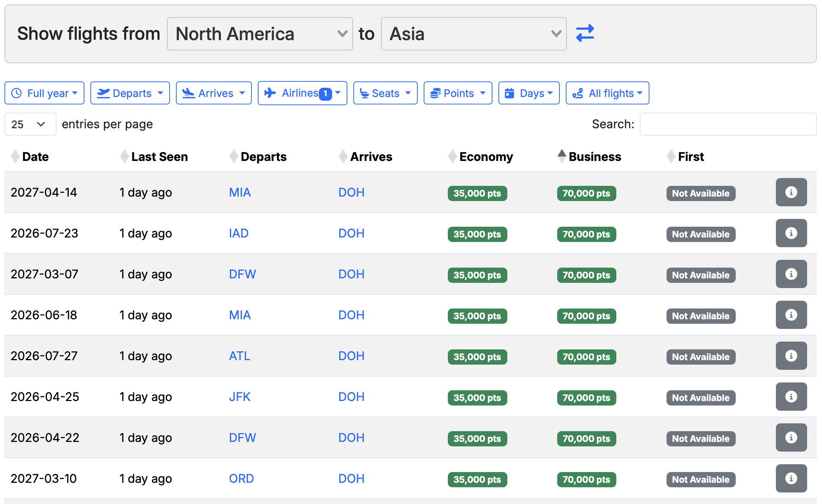Select 35,000 pts economy badge for 2026-04-22
This screenshot has width=822, height=504.
[477, 439]
